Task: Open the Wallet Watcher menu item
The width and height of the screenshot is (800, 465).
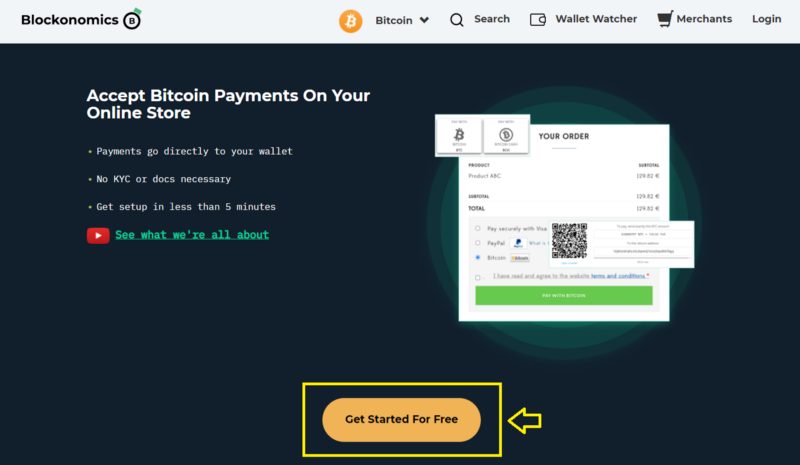Action: click(596, 19)
